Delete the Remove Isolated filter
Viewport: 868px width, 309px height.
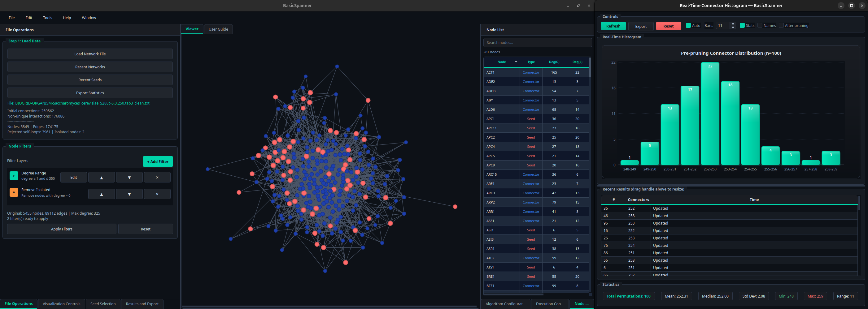(x=157, y=194)
